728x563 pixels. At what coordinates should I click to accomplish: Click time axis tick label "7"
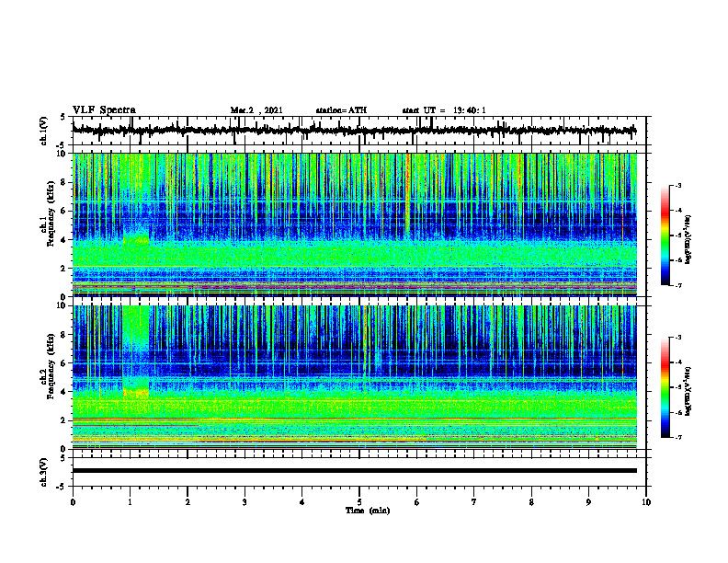pyautogui.click(x=474, y=502)
